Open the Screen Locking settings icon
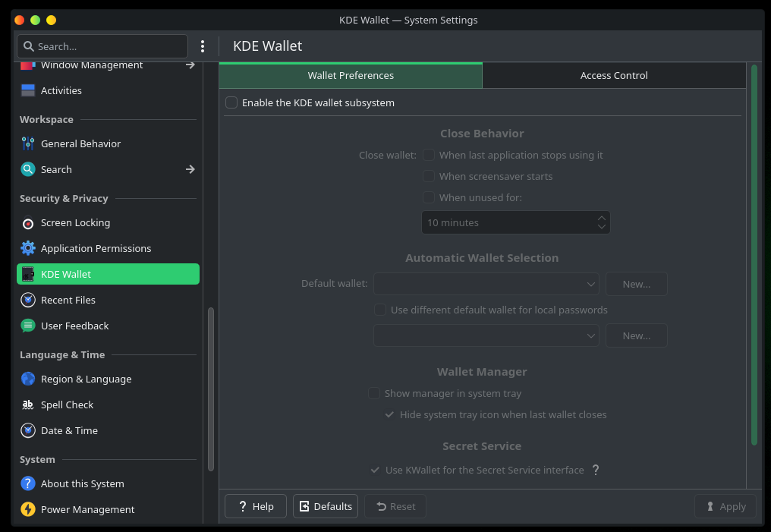 pyautogui.click(x=28, y=223)
